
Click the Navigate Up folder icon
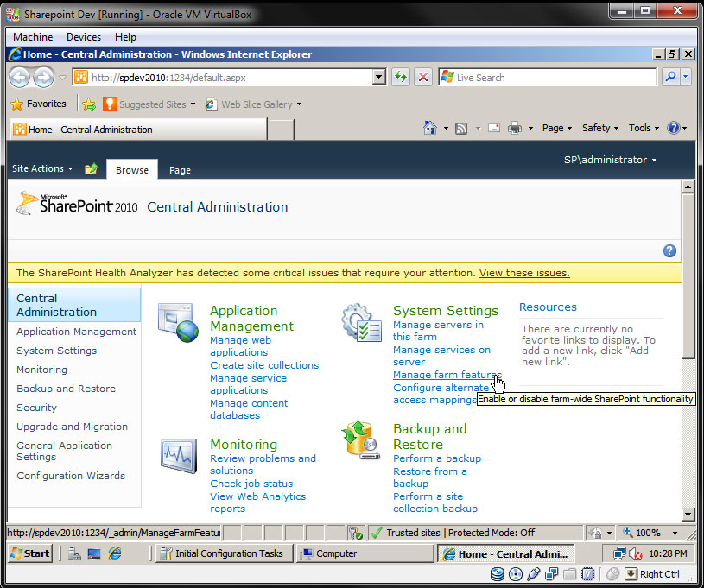coord(92,169)
